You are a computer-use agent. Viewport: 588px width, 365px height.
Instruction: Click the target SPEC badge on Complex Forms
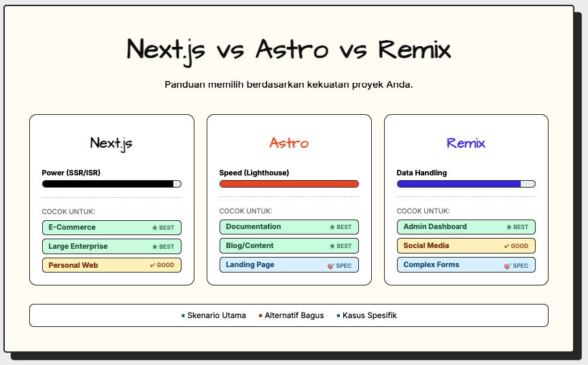click(x=517, y=266)
